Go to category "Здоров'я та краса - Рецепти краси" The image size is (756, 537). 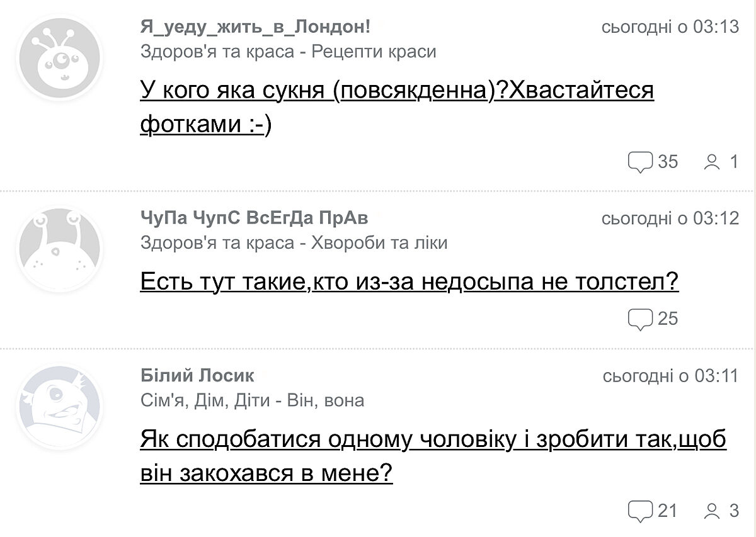tap(288, 51)
